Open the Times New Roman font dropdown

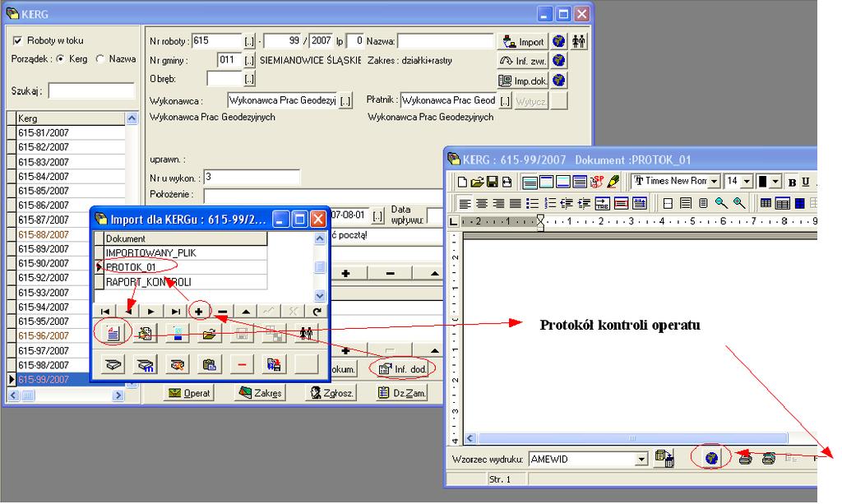click(714, 182)
